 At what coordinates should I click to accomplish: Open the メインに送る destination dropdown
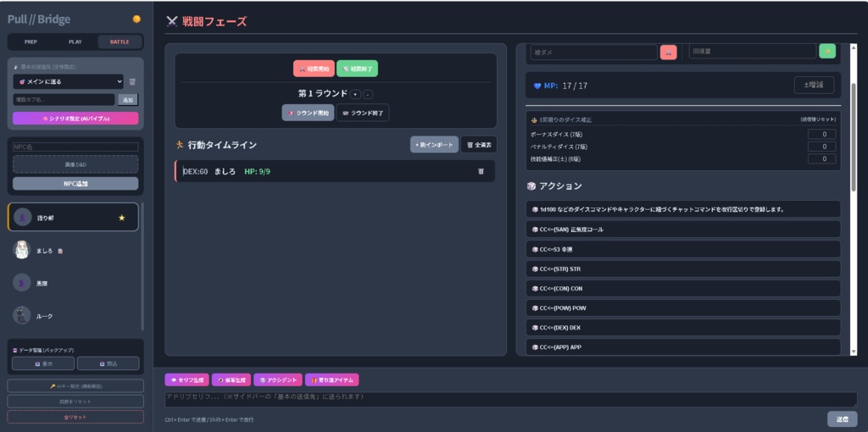tap(68, 82)
